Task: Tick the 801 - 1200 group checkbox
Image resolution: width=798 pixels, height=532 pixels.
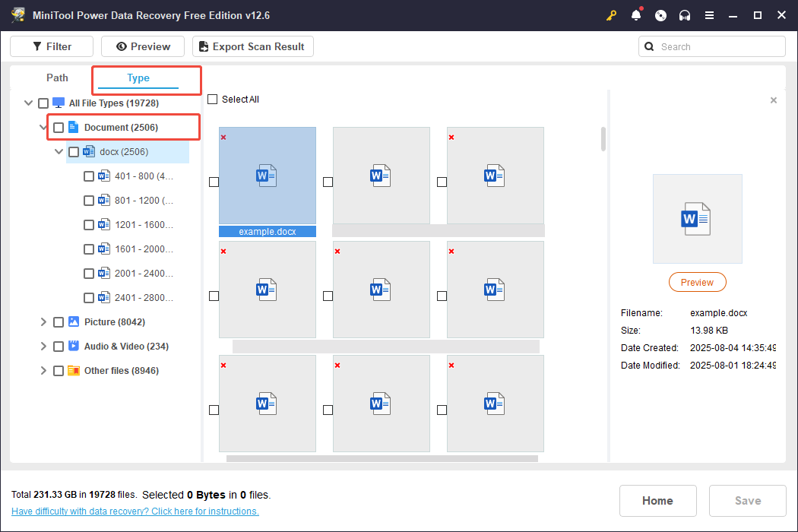Action: point(89,201)
